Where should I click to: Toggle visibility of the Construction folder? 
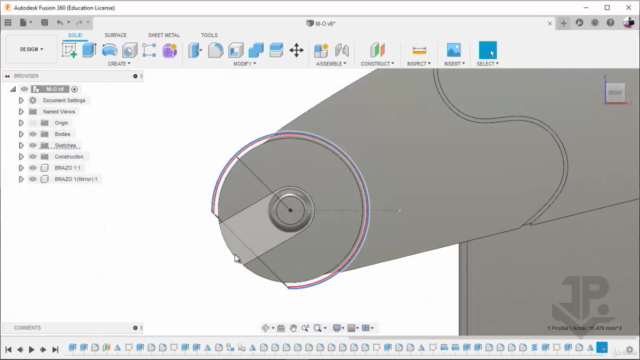point(33,157)
